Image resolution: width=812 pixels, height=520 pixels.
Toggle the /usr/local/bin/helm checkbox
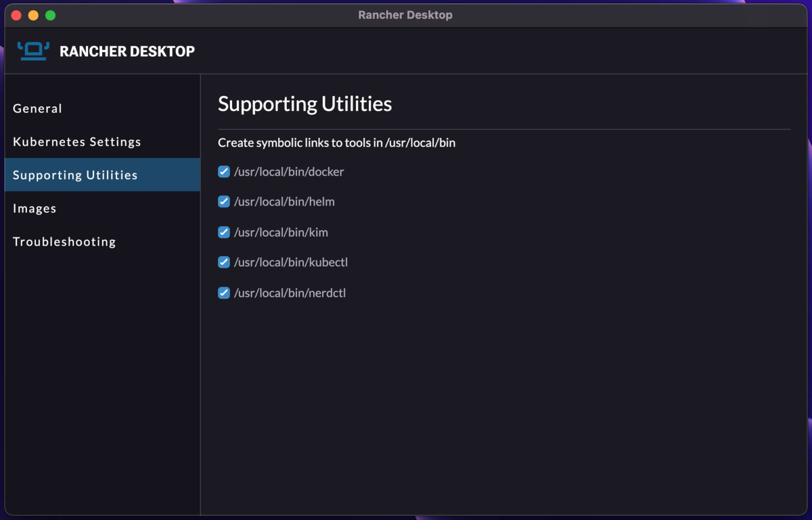click(224, 202)
